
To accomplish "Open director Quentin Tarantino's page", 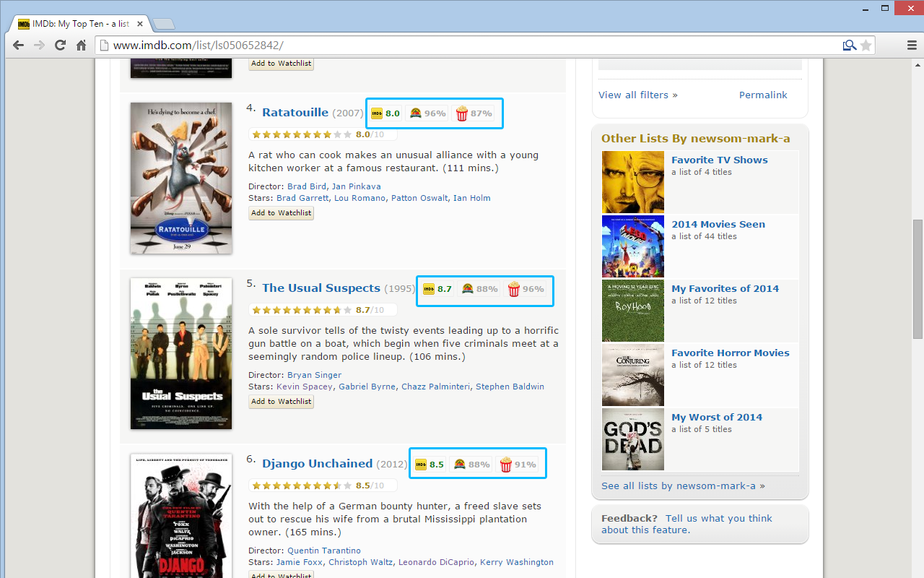I will [324, 551].
